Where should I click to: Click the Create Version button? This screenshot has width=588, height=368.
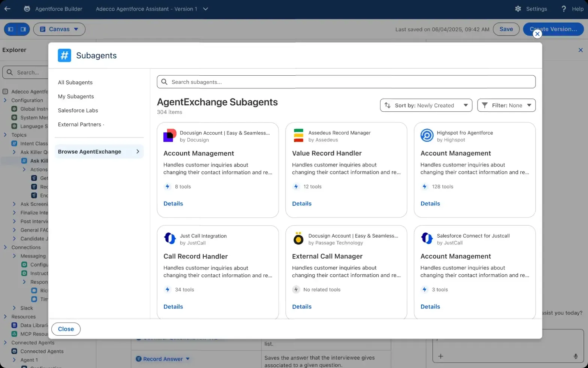tap(553, 29)
